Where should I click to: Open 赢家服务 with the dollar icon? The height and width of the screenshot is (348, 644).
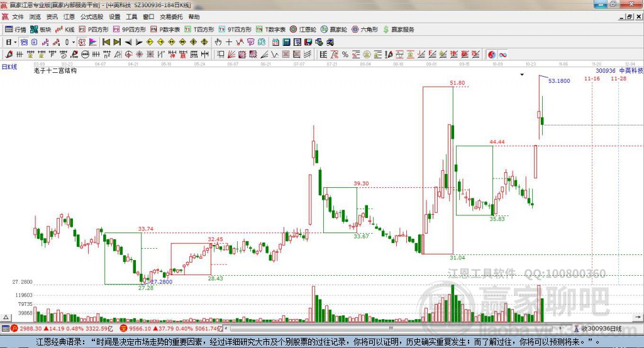[x=399, y=30]
